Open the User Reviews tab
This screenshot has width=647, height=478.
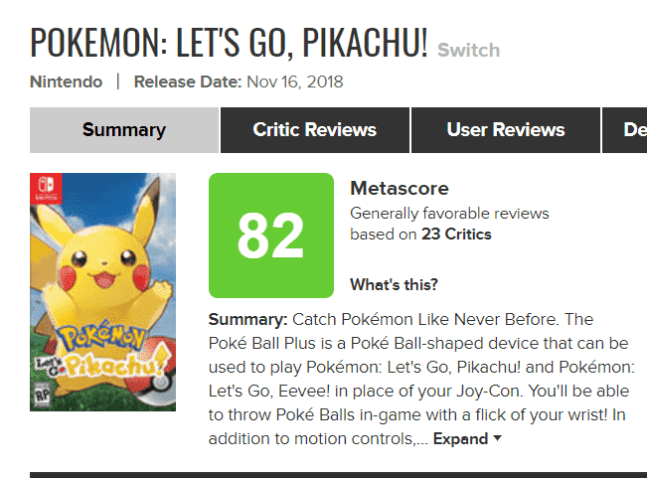coord(505,130)
